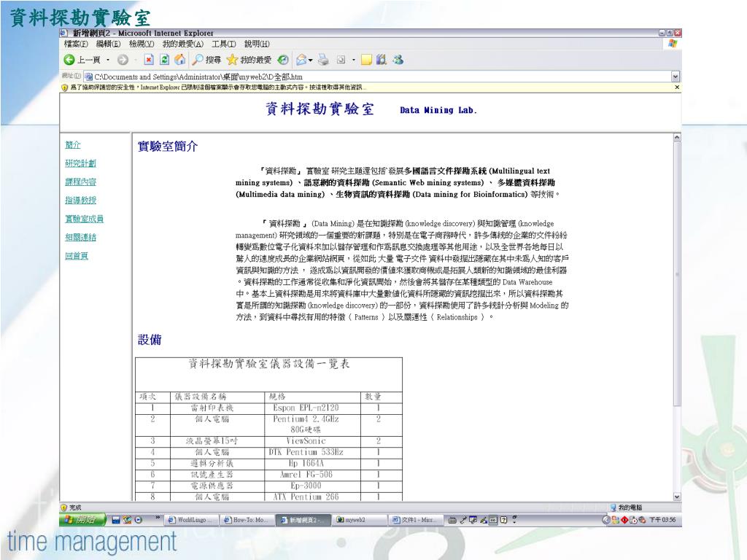Click the page scrollbar up arrow
747x560 pixels.
(677, 138)
